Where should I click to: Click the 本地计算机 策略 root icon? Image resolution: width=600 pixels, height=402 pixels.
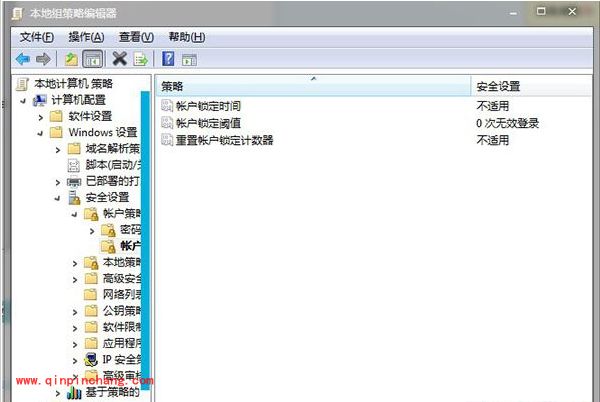pyautogui.click(x=22, y=84)
